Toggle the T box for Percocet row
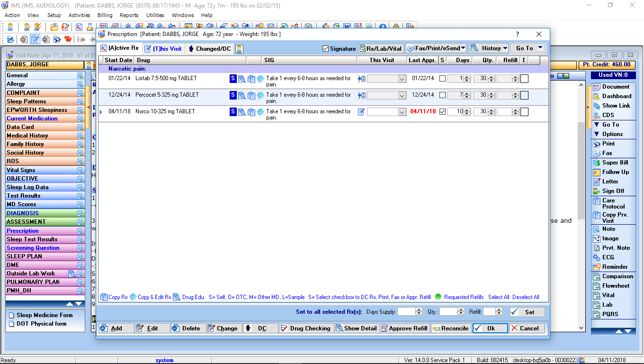This screenshot has height=364, width=644. [x=524, y=95]
